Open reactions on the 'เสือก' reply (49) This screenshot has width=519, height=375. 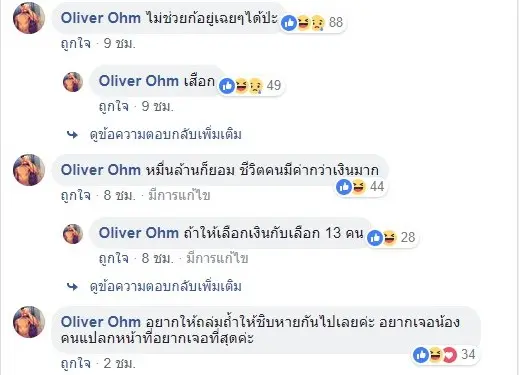point(251,86)
